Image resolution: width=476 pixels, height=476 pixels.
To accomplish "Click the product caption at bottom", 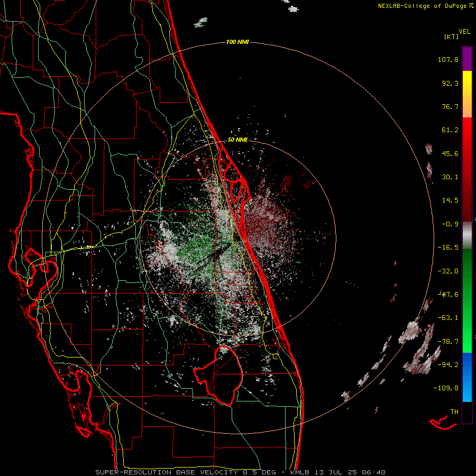I will click(241, 472).
